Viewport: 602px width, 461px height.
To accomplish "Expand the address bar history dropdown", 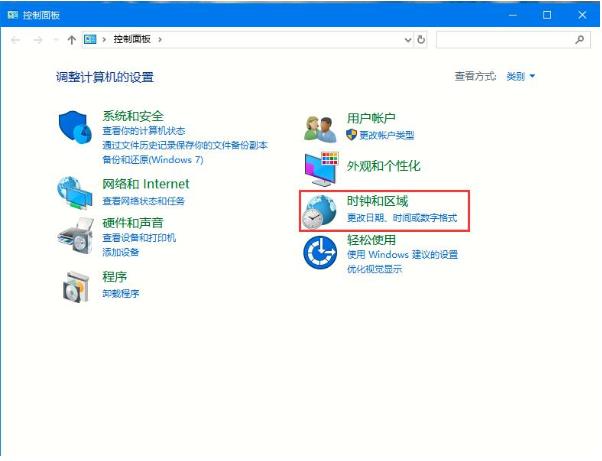I will (408, 40).
